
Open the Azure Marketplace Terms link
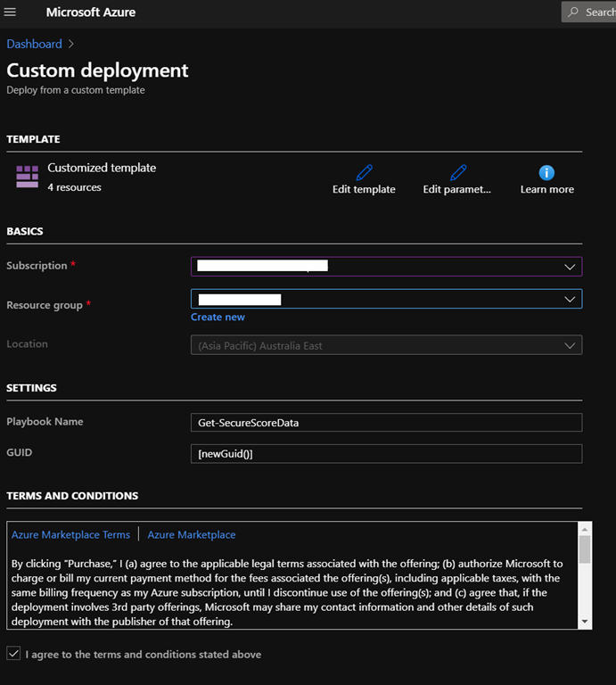pos(70,534)
